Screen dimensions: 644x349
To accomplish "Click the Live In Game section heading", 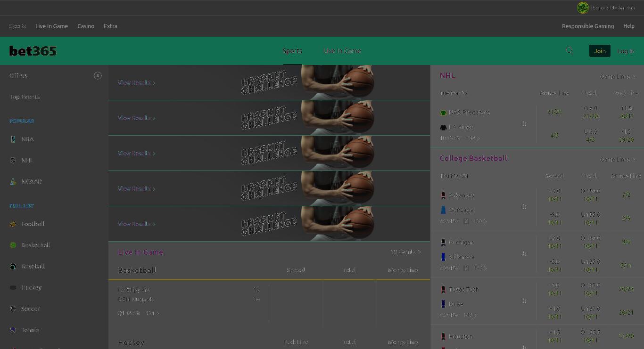I will coord(140,252).
